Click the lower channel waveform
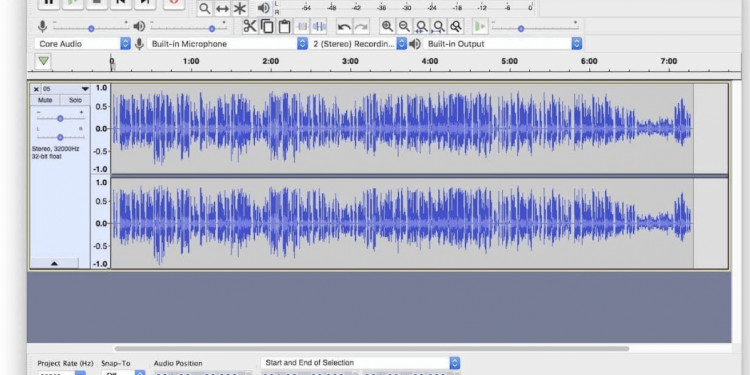Screen dimensions: 750x375 (402, 223)
